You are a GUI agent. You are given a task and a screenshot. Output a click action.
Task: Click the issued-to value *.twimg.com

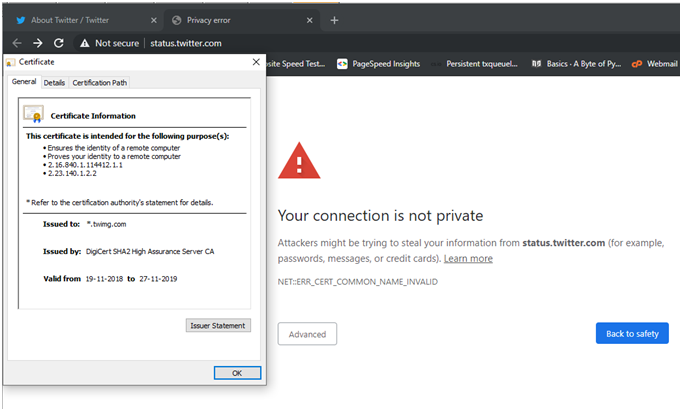pyautogui.click(x=107, y=224)
